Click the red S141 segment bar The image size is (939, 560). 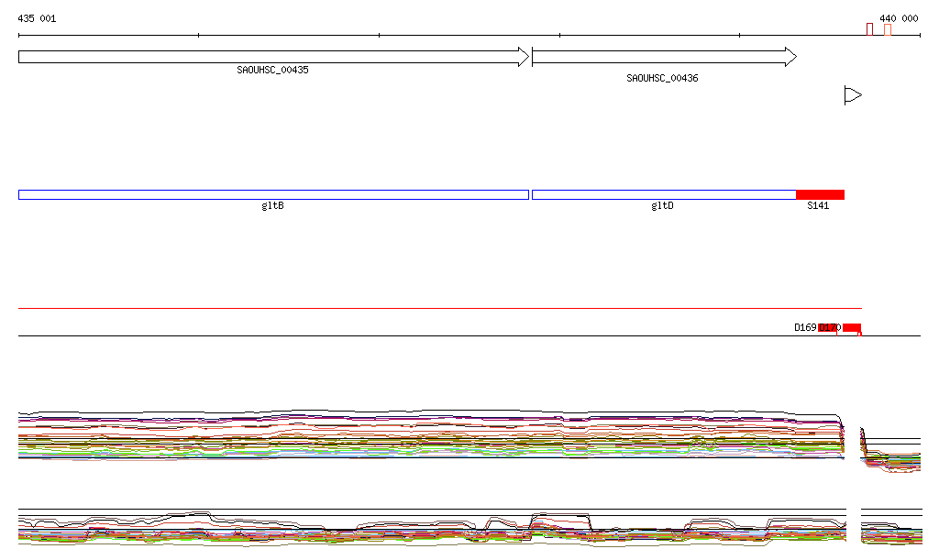pos(820,194)
